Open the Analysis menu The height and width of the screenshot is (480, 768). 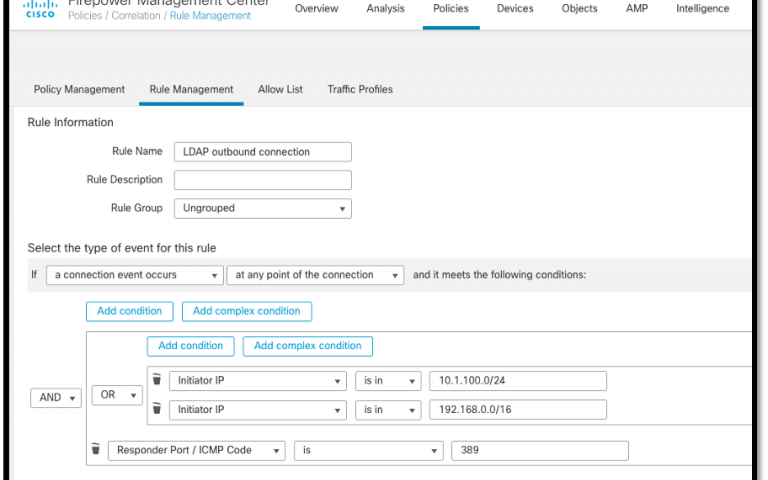pos(385,9)
